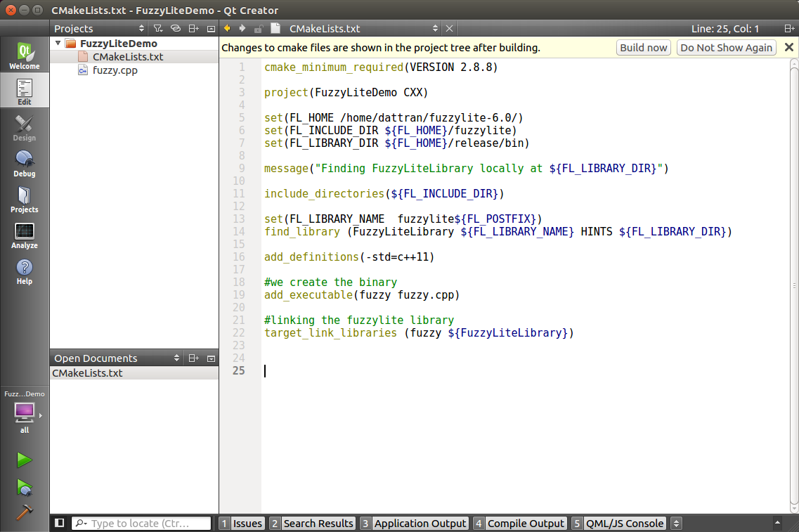Click the add_definitions(-std=c++11) line
Image resolution: width=799 pixels, height=532 pixels.
pos(349,257)
